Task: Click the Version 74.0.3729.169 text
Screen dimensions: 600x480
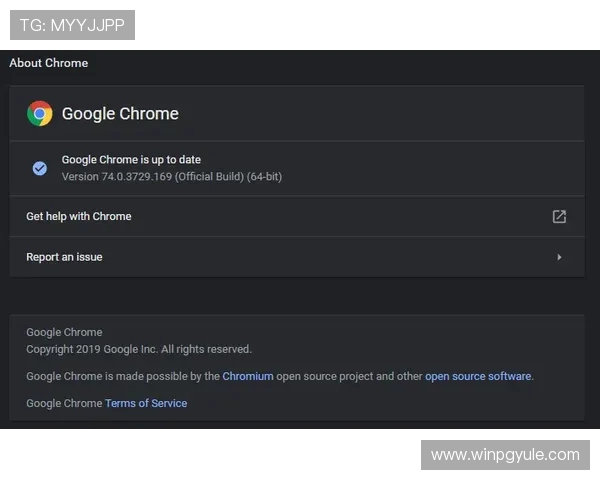Action: point(171,177)
